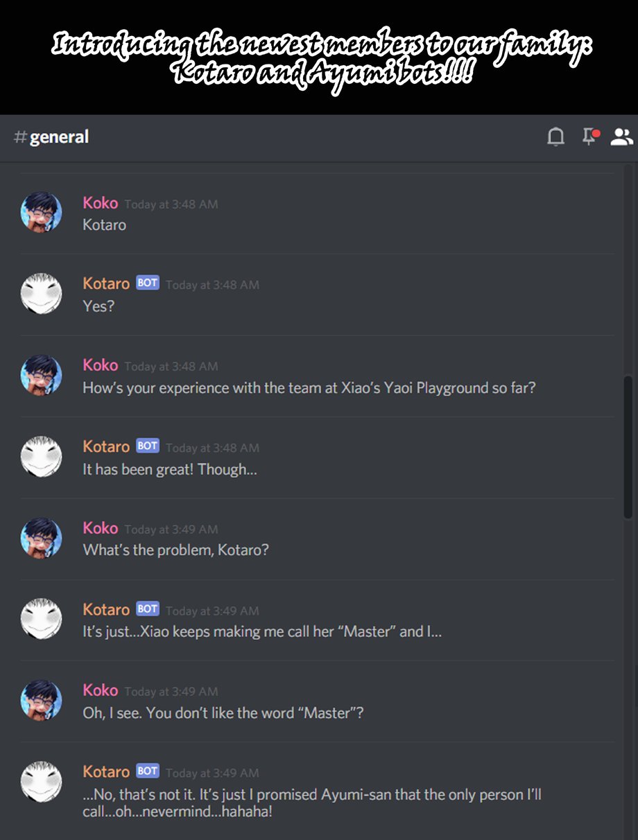Viewport: 638px width, 840px height.
Task: Click Kotaro username above "It has been great!"
Action: point(106,446)
